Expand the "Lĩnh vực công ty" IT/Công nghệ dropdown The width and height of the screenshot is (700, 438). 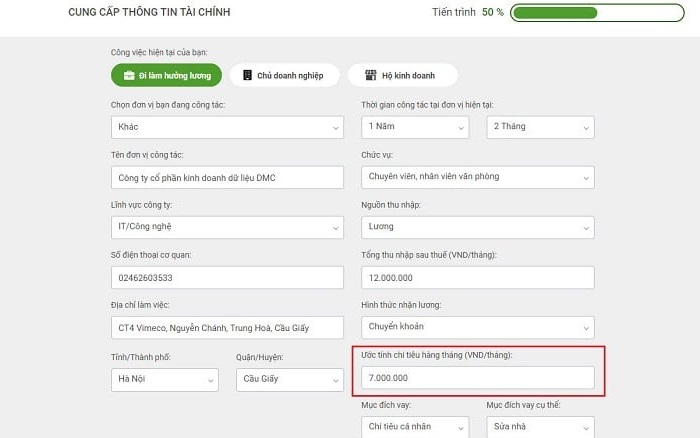(x=227, y=227)
